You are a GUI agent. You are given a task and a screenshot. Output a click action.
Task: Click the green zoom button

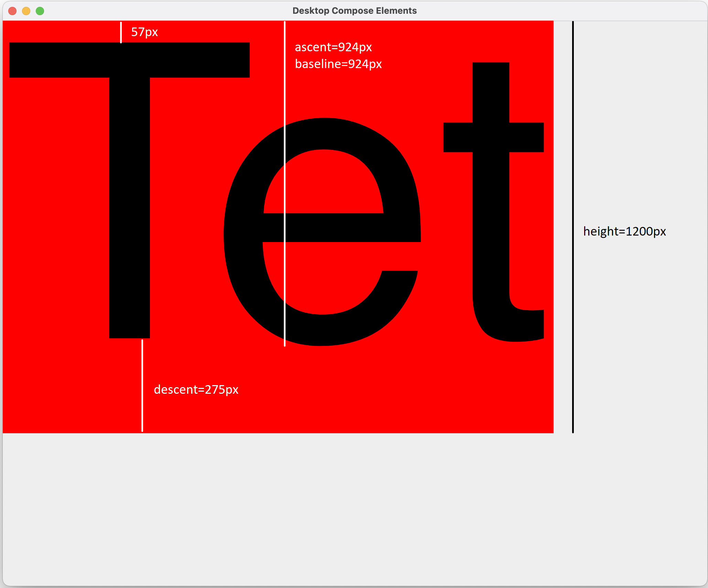(x=40, y=11)
